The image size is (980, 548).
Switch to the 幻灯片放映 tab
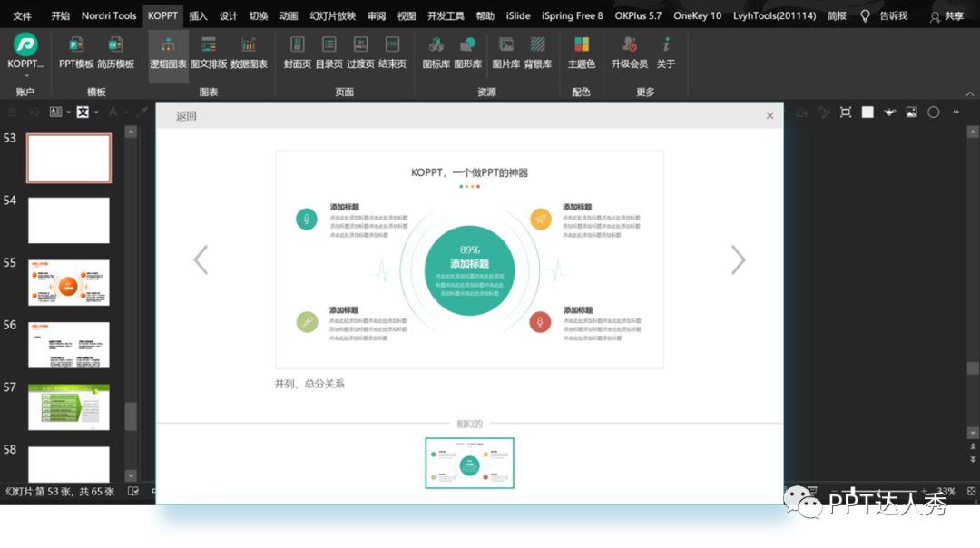[x=332, y=15]
